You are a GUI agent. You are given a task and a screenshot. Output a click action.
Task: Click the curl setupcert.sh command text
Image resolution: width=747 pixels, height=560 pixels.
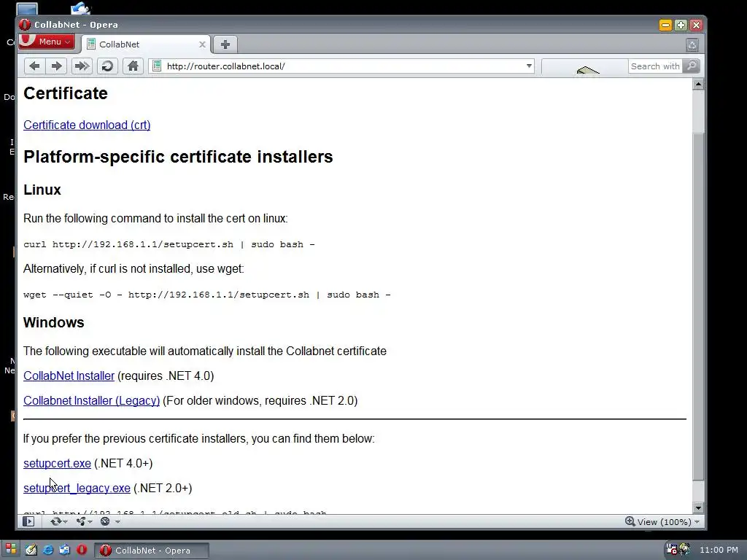(169, 244)
